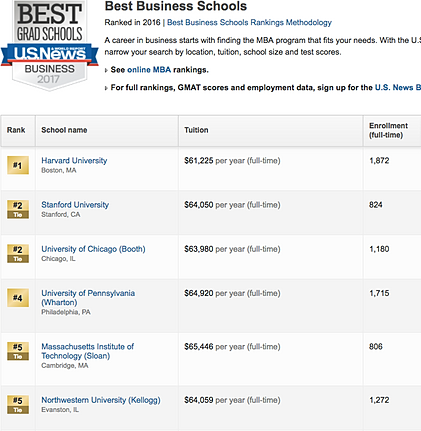The height and width of the screenshot is (431, 421).
Task: Select the 'Boston, MA' location text
Action: coord(59,170)
